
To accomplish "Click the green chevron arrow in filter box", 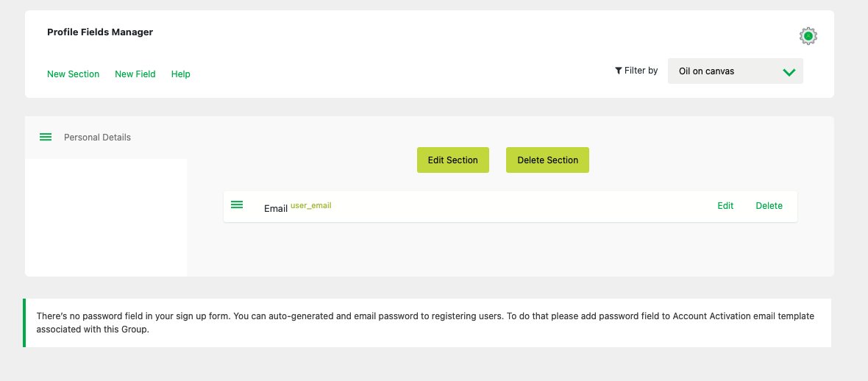I will click(x=789, y=72).
